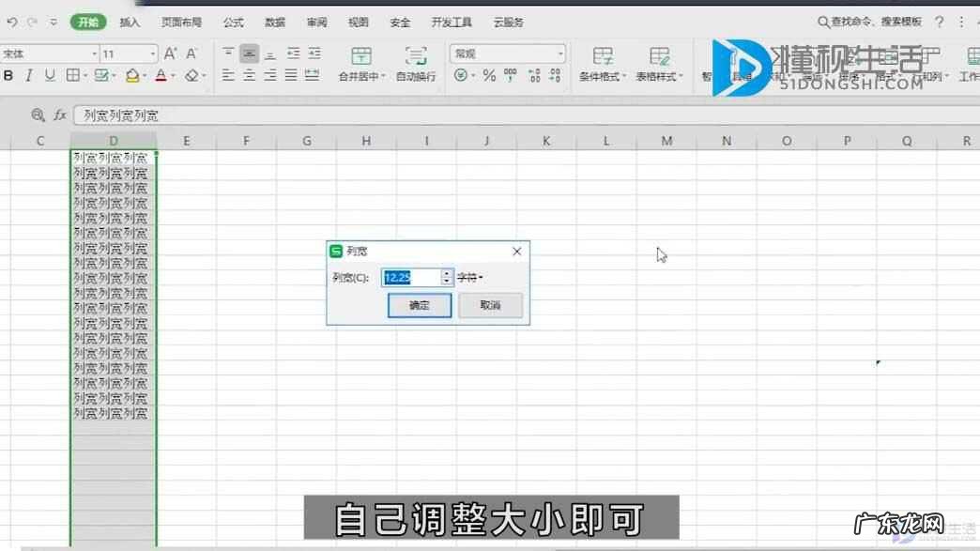Open the fill color dropdown arrow
The width and height of the screenshot is (980, 551).
click(x=144, y=75)
